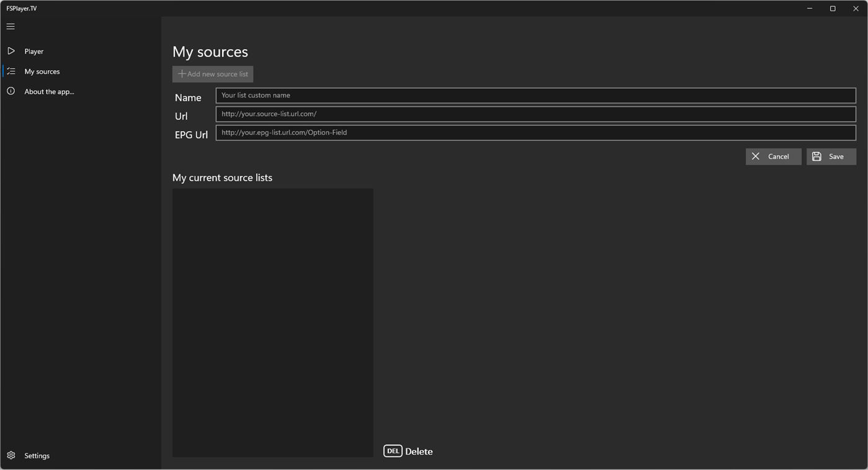Click the My sources list icon
The image size is (868, 470).
tap(11, 71)
